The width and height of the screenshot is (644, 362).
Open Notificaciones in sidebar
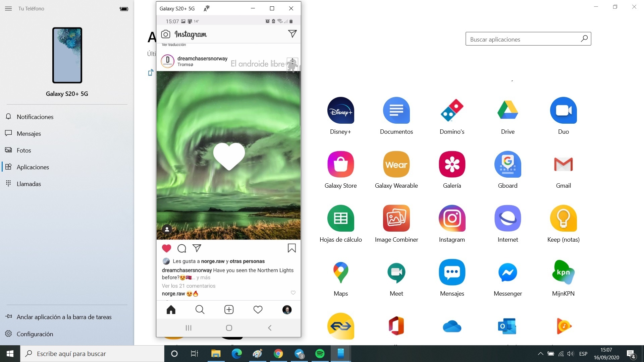pos(67,117)
